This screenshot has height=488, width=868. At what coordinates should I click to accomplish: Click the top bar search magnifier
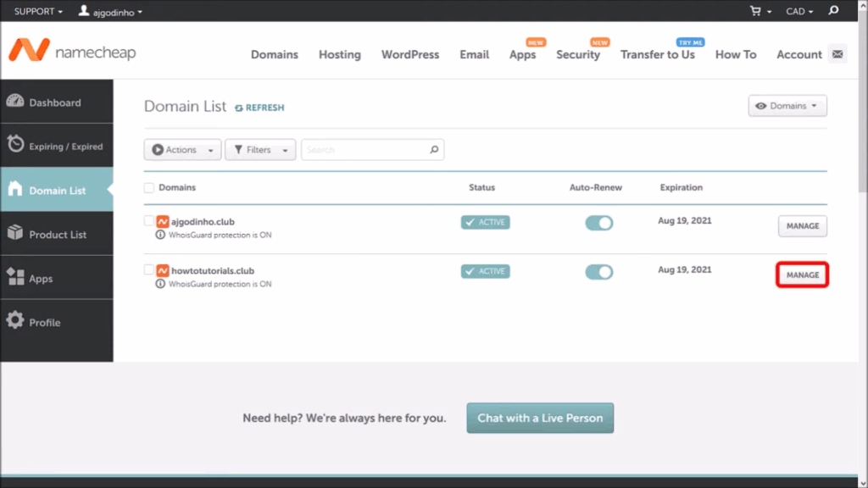833,11
